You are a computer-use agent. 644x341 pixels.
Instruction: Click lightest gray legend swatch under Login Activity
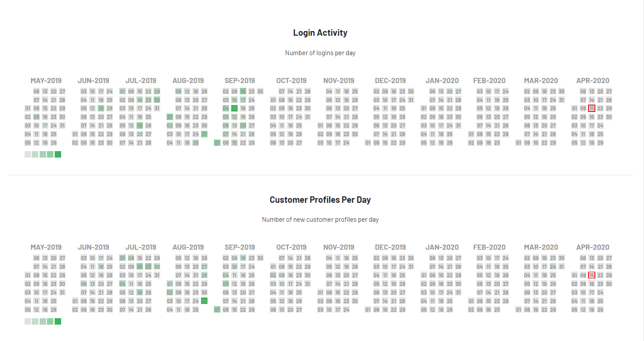point(28,155)
